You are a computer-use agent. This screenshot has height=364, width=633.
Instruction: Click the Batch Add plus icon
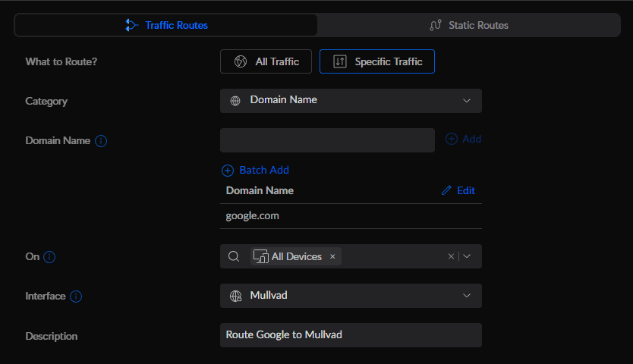(x=228, y=171)
